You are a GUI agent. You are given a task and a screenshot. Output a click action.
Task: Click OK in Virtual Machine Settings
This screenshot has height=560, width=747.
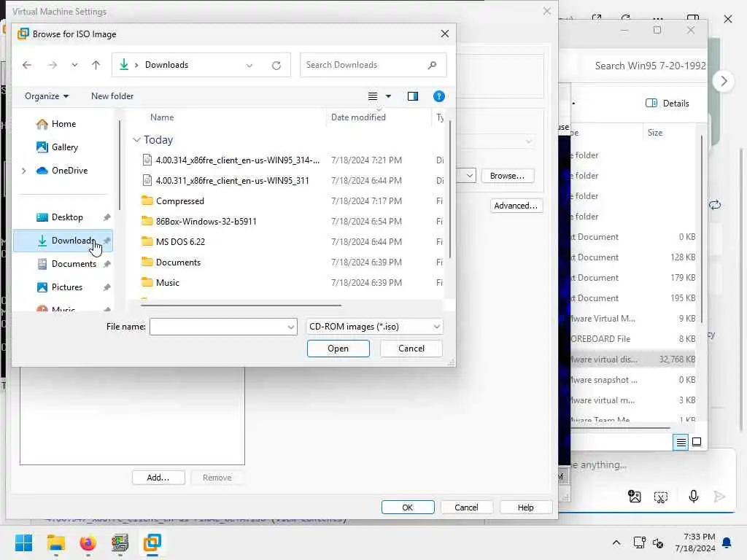[408, 507]
